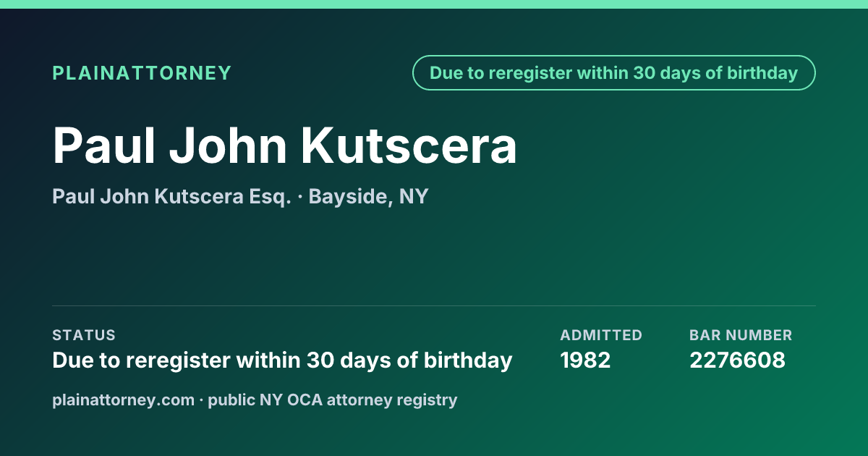The image size is (868, 456).
Task: Click the word 'Kutscera' in the large heading
Action: 409,146
